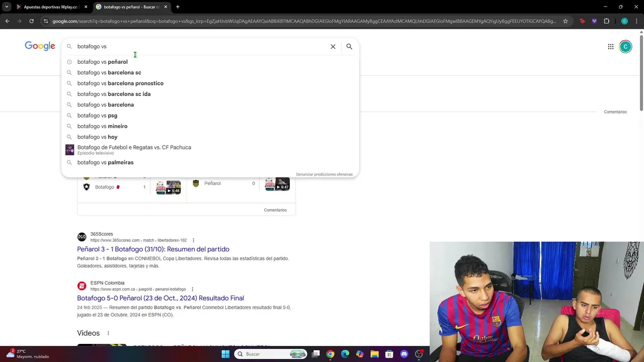
Task: Open the Videos section options menu
Action: [108, 333]
